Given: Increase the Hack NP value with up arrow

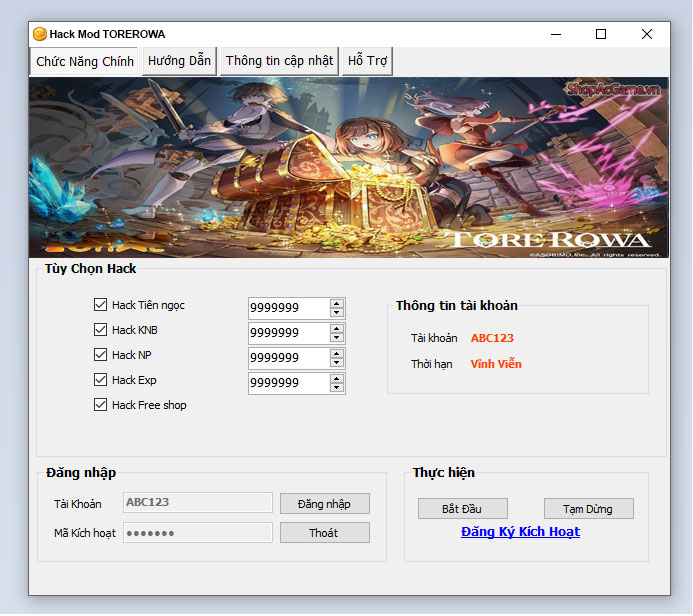Looking at the screenshot, I should (337, 354).
